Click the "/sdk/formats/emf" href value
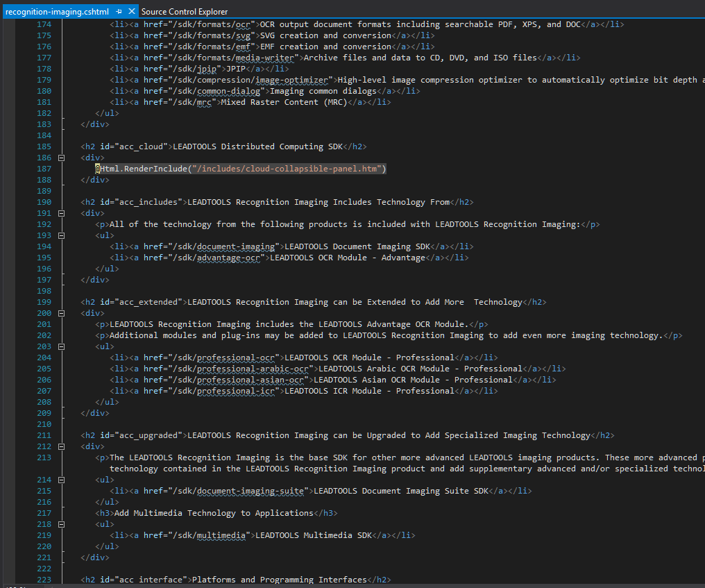705x588 pixels. (x=212, y=47)
